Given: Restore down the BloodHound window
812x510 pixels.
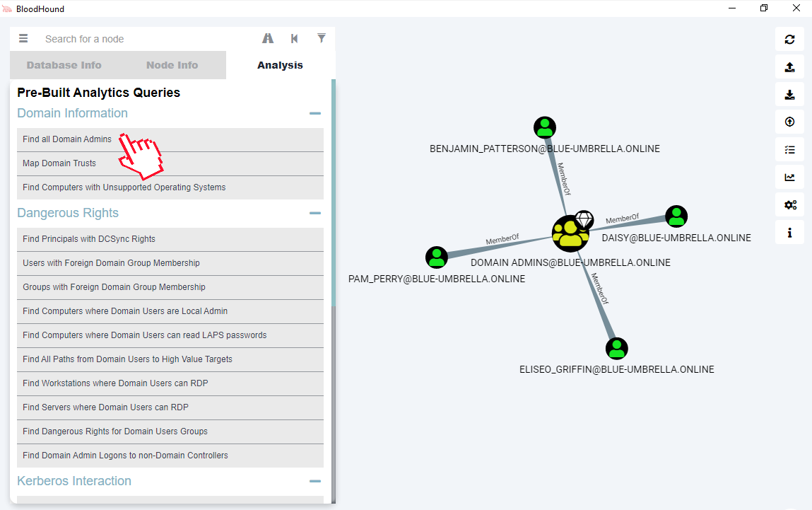Looking at the screenshot, I should [764, 8].
